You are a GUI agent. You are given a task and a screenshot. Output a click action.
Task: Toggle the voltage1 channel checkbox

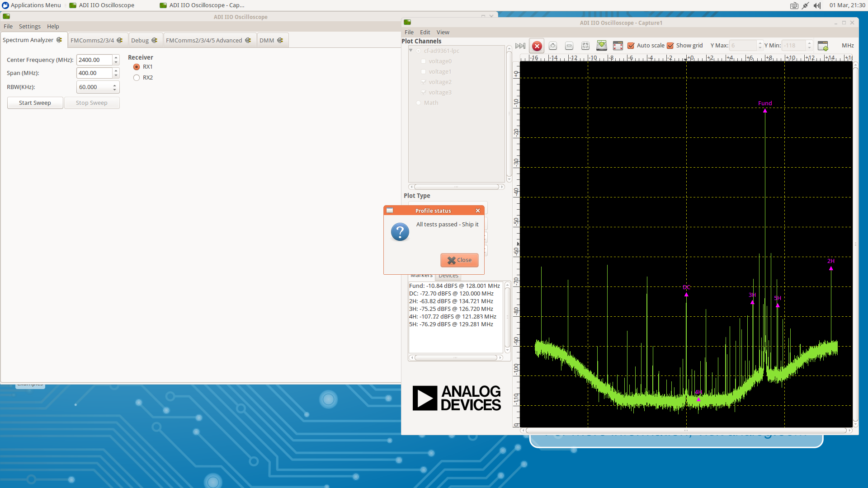424,72
